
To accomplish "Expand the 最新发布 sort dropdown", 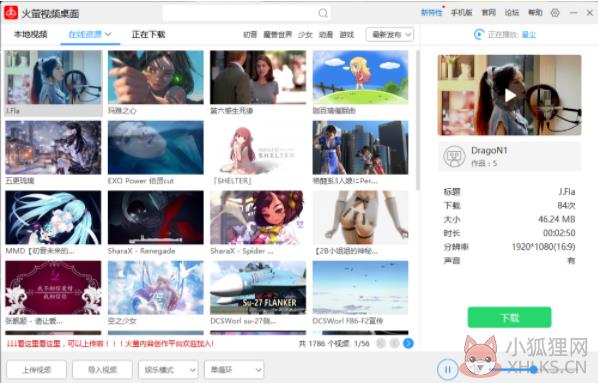I will 390,35.
